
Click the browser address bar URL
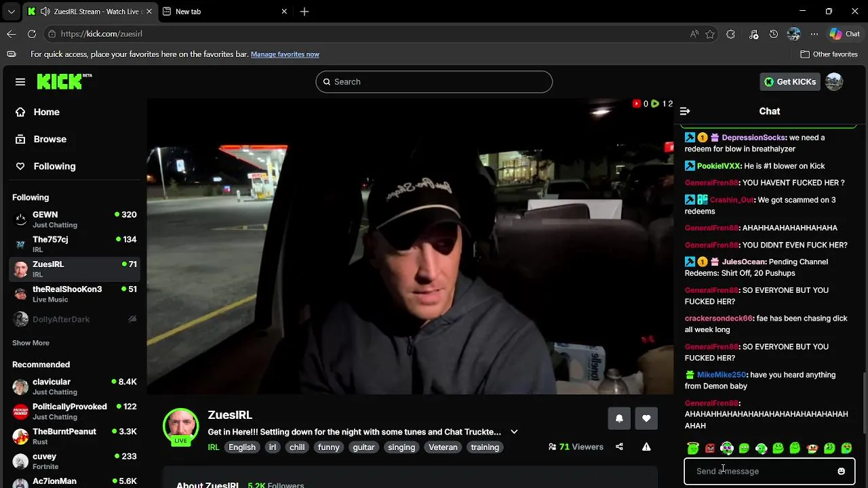click(101, 34)
